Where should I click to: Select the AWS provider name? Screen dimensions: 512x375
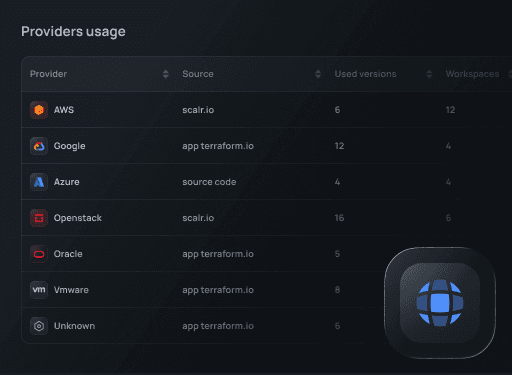click(x=64, y=110)
